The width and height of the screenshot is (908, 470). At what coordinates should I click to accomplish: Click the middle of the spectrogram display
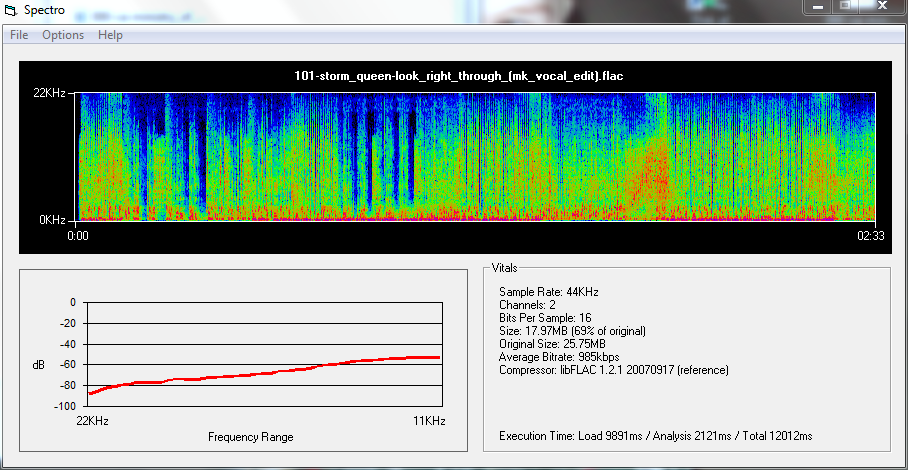476,156
